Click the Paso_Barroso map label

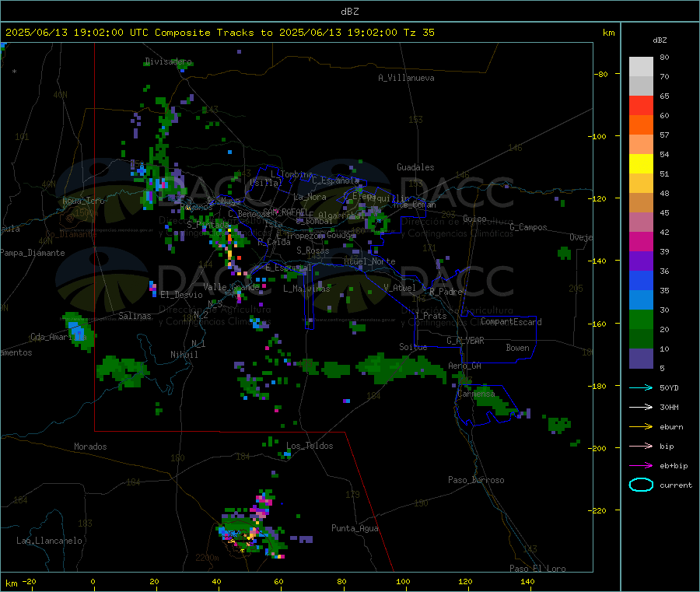tap(476, 480)
